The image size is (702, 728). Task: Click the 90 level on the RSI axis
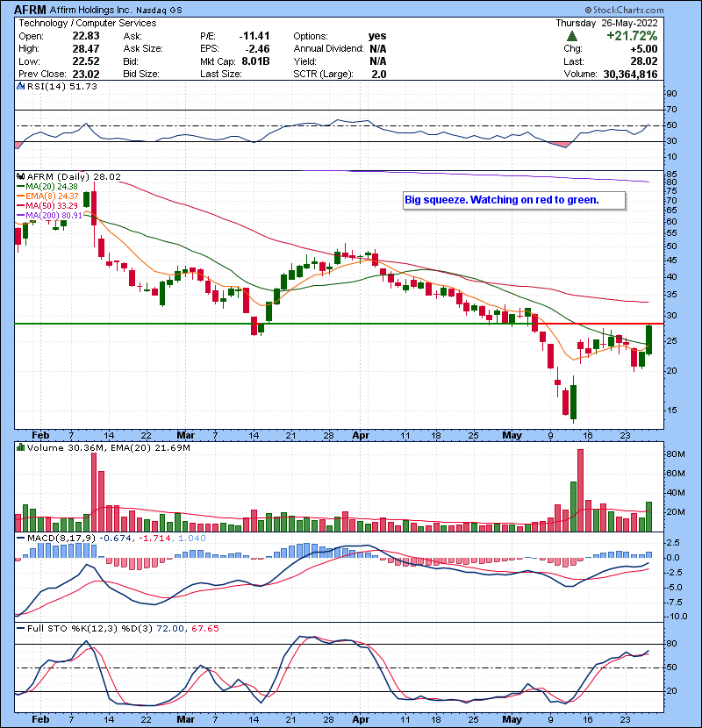671,94
